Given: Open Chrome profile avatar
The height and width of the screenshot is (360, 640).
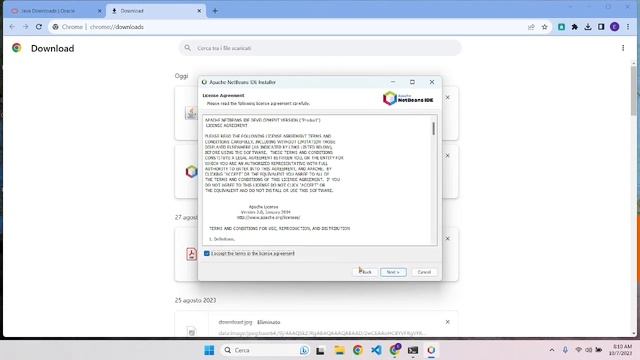Looking at the screenshot, I should pos(614,27).
